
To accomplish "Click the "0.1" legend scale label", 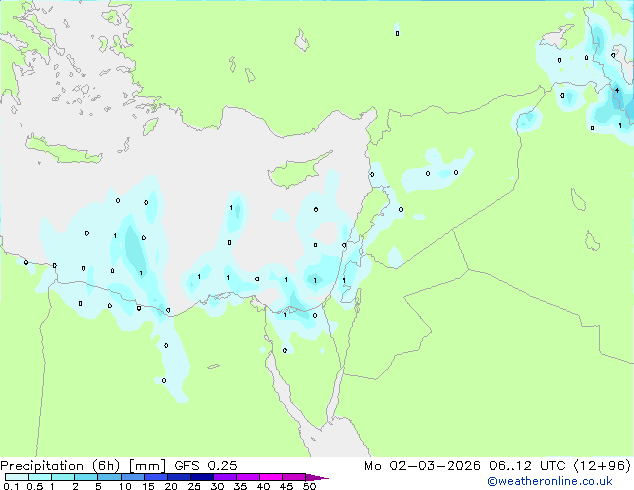I will (x=11, y=486).
